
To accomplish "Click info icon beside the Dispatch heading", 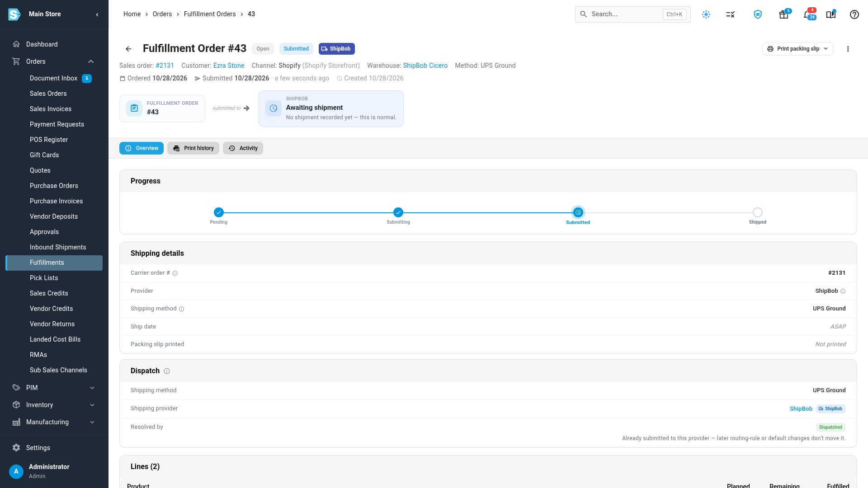I will (x=167, y=371).
